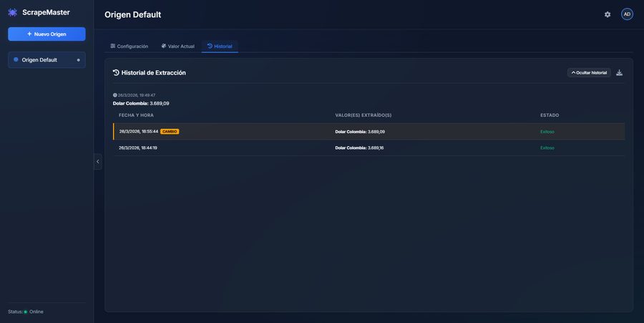Click the 18:44:19 history row date
The height and width of the screenshot is (323, 644).
(x=138, y=148)
